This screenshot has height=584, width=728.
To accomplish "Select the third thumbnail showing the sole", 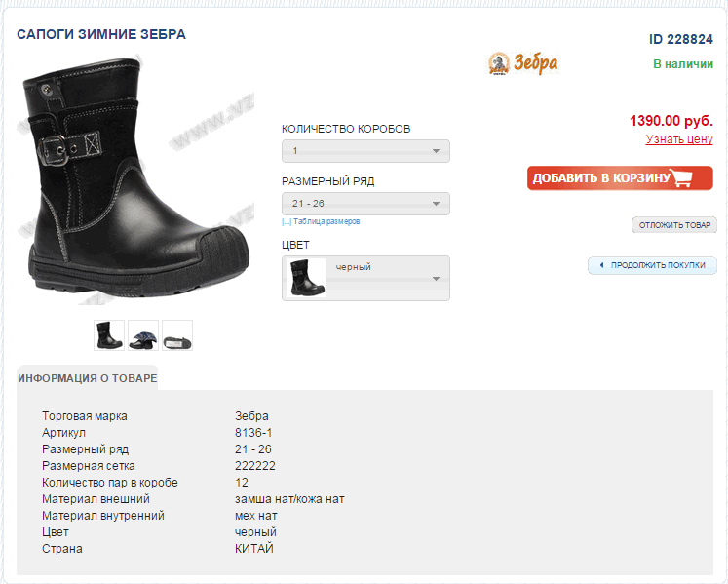I will click(x=177, y=335).
